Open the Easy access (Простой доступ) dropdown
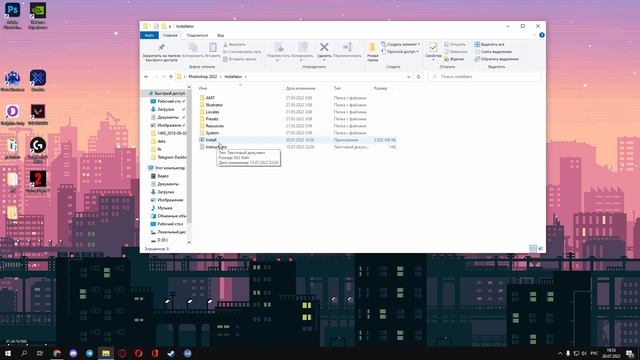This screenshot has width=640, height=360. point(400,51)
